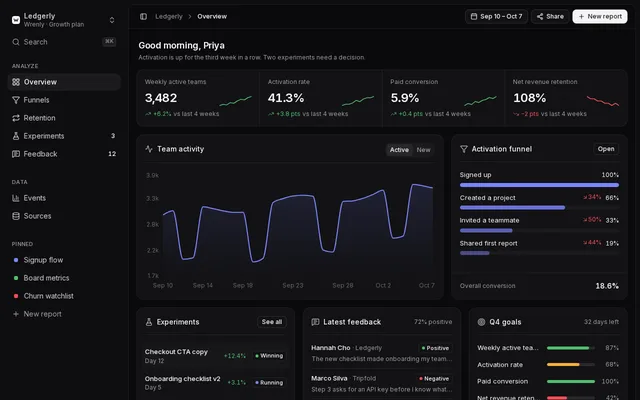
Task: Switch Team activity chart to New
Action: click(x=423, y=150)
